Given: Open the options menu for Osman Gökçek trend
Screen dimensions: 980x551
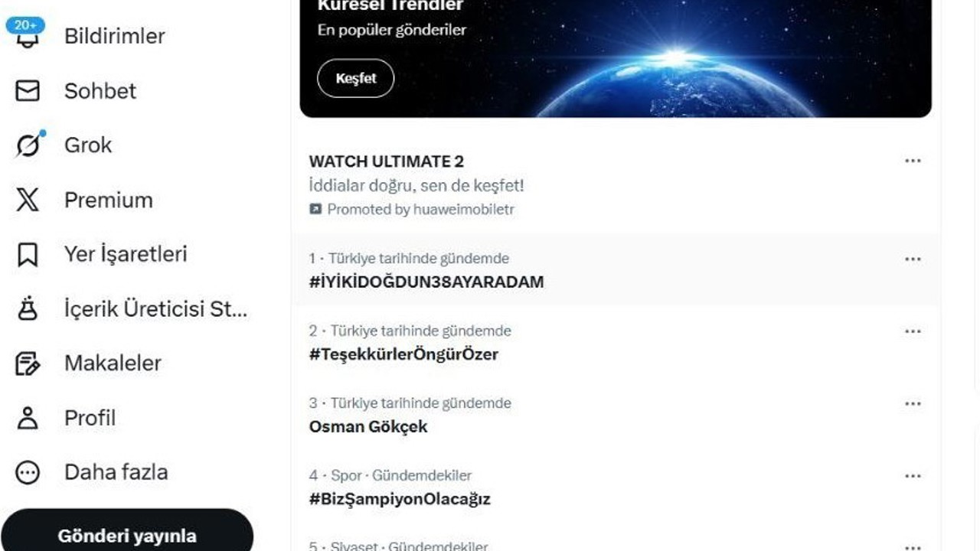Looking at the screenshot, I should coord(912,403).
